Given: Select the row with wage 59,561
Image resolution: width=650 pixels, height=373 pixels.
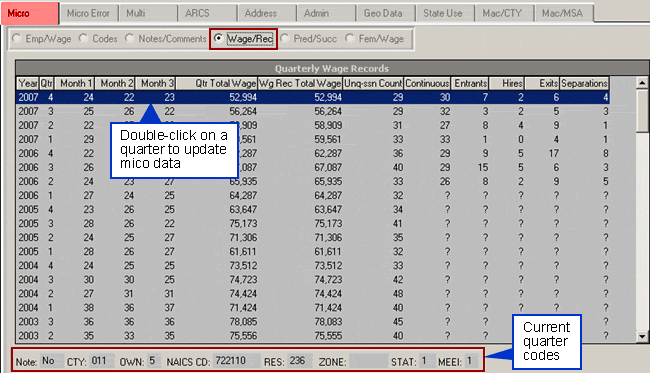Looking at the screenshot, I should (313, 139).
